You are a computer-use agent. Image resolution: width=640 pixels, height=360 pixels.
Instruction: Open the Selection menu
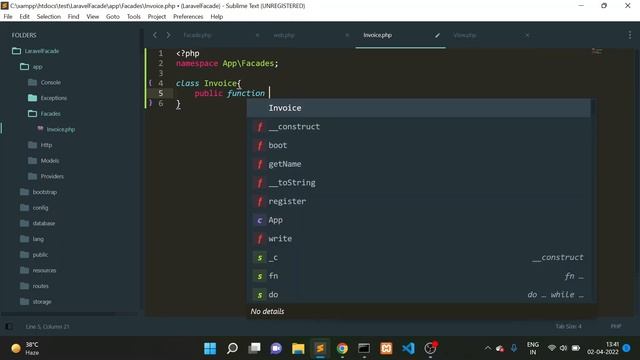point(49,17)
